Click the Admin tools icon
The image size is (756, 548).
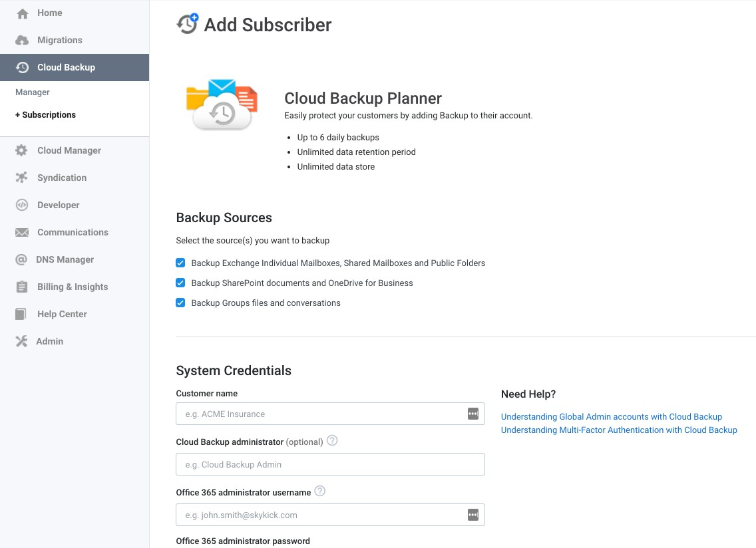[21, 341]
